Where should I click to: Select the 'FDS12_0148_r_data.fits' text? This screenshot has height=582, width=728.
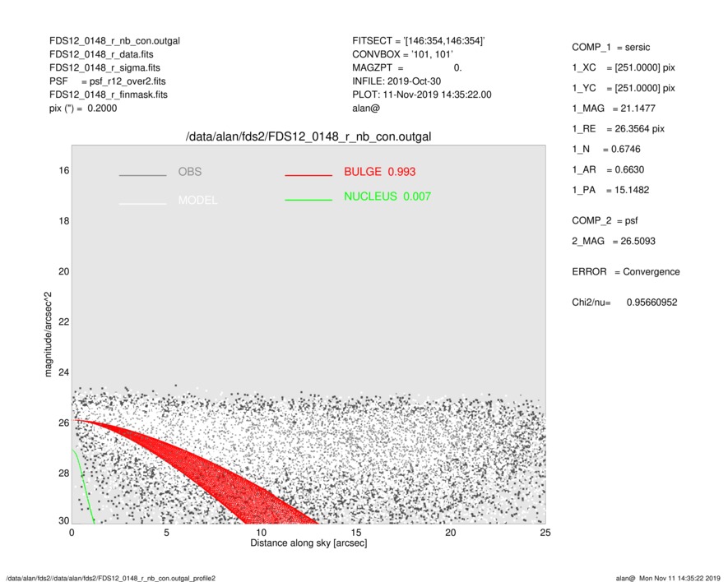click(101, 54)
